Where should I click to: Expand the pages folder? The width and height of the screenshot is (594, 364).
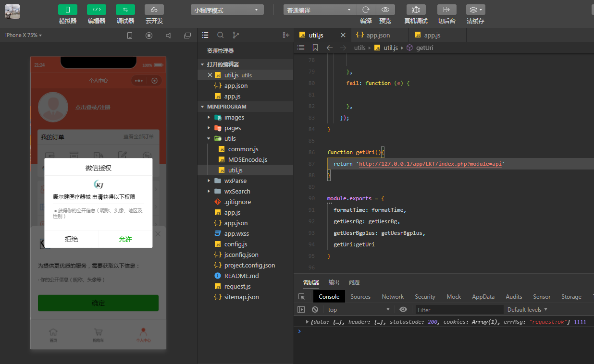coord(246,128)
